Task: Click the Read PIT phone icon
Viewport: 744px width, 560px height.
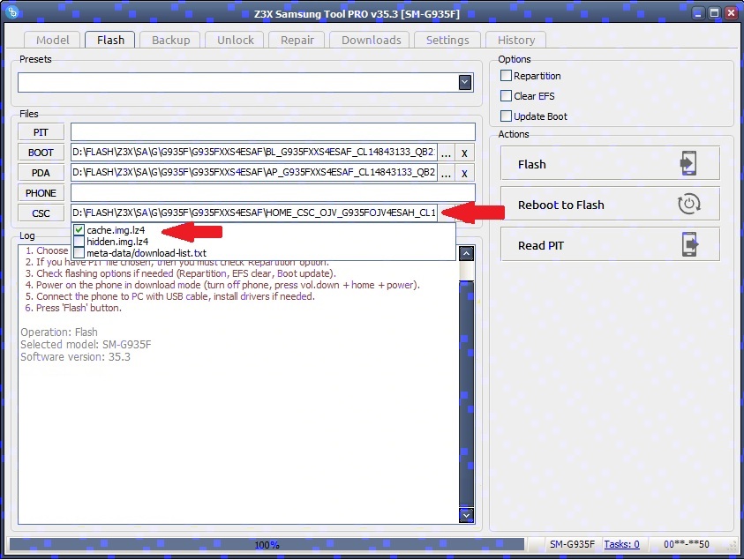Action: click(x=690, y=244)
